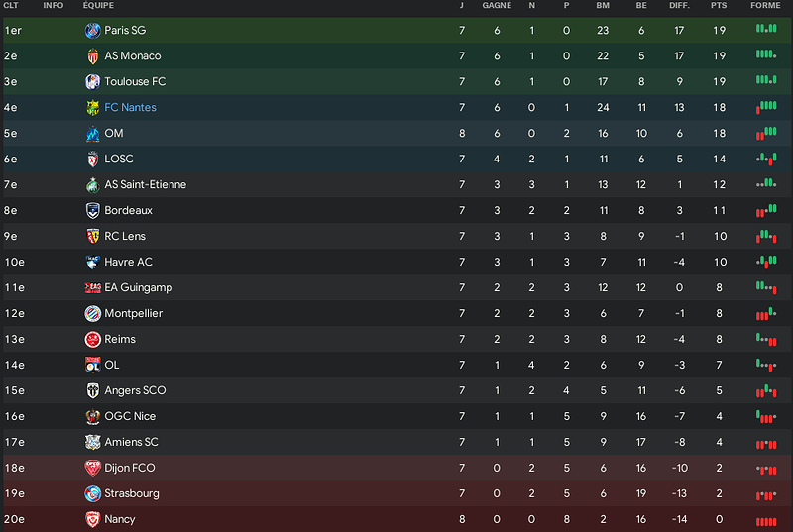Click the Paris SG club crest
The width and height of the screenshot is (793, 532).
coord(92,31)
